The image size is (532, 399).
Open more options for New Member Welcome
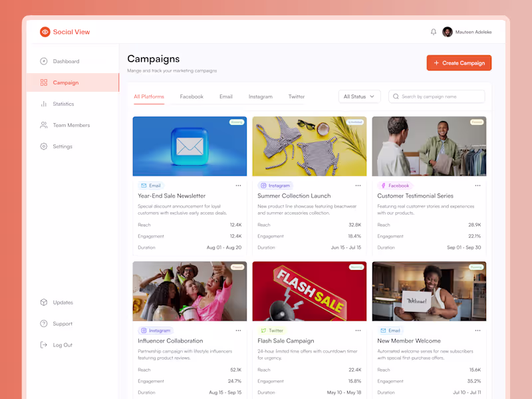pos(477,331)
